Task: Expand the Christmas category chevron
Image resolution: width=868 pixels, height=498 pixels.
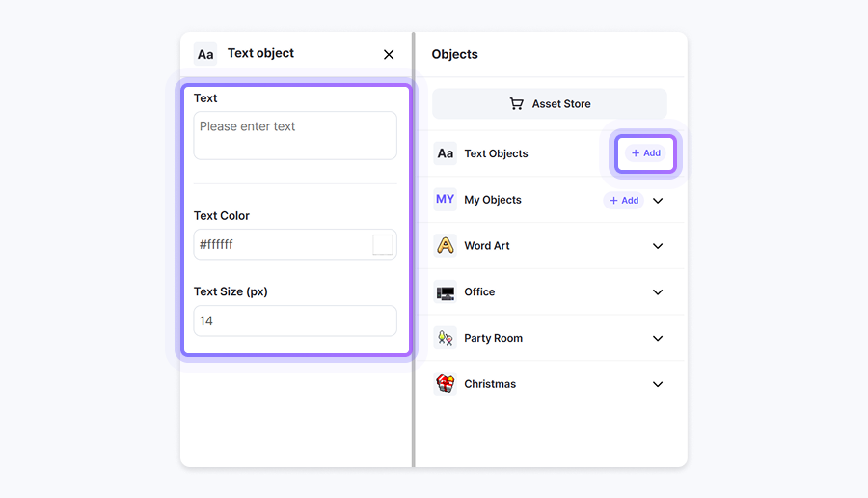Action: (658, 384)
